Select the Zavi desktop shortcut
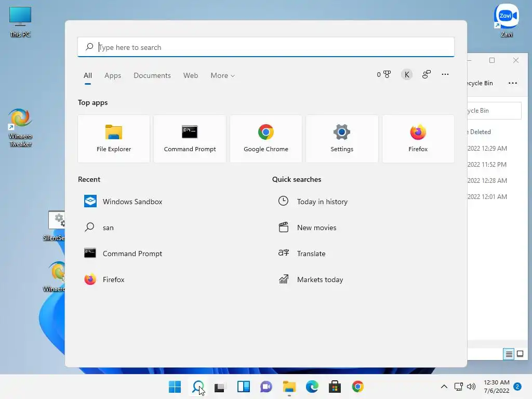 506,20
